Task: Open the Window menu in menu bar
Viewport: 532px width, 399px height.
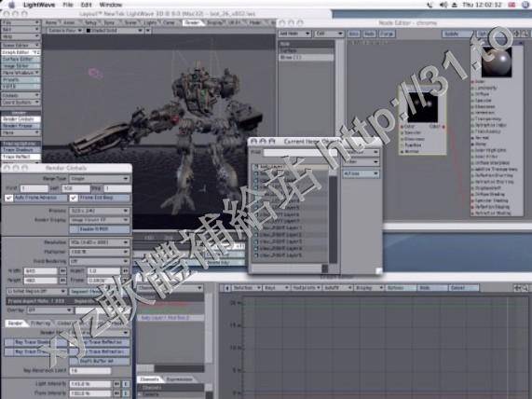Action: 110,5
